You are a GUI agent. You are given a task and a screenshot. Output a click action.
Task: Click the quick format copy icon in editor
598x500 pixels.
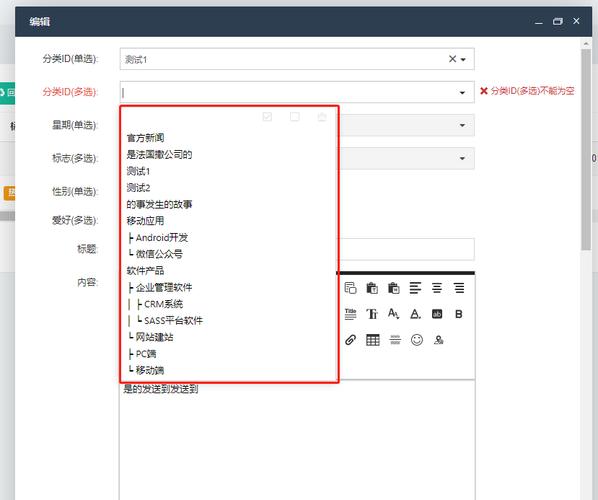[x=350, y=288]
